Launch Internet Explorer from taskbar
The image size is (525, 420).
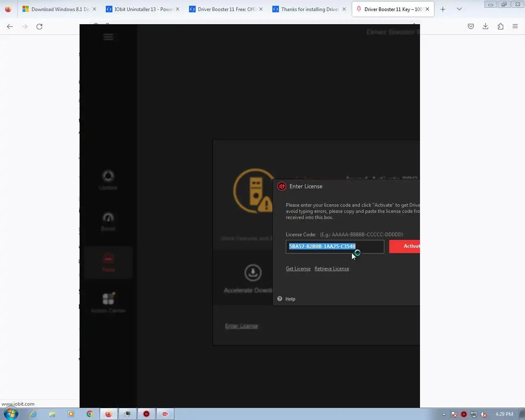click(33, 414)
